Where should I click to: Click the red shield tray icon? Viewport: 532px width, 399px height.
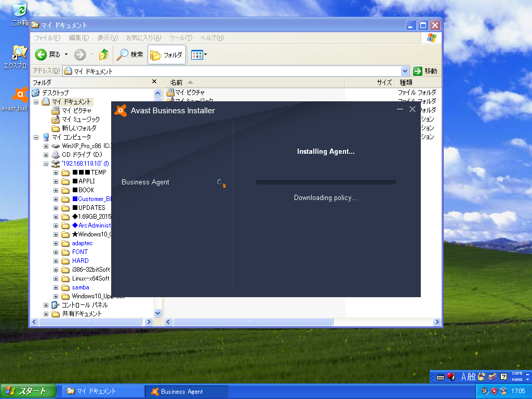click(495, 391)
